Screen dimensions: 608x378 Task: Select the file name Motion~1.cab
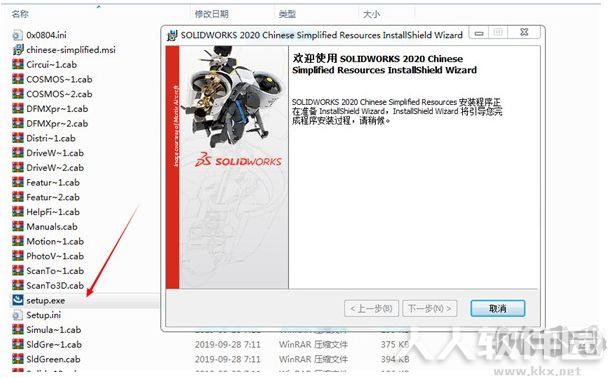[55, 241]
